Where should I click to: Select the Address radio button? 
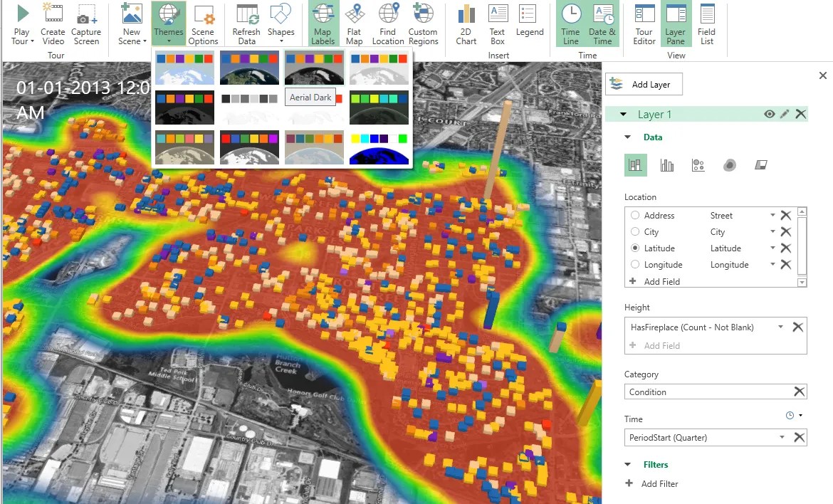pyautogui.click(x=634, y=215)
